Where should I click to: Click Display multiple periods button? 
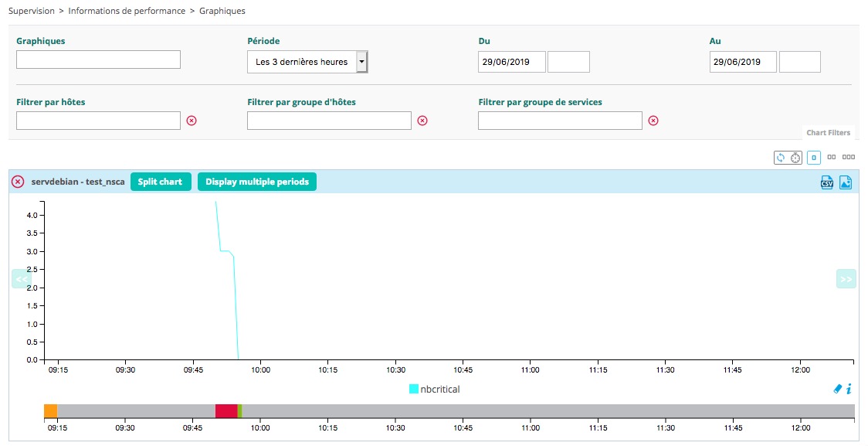tap(257, 182)
